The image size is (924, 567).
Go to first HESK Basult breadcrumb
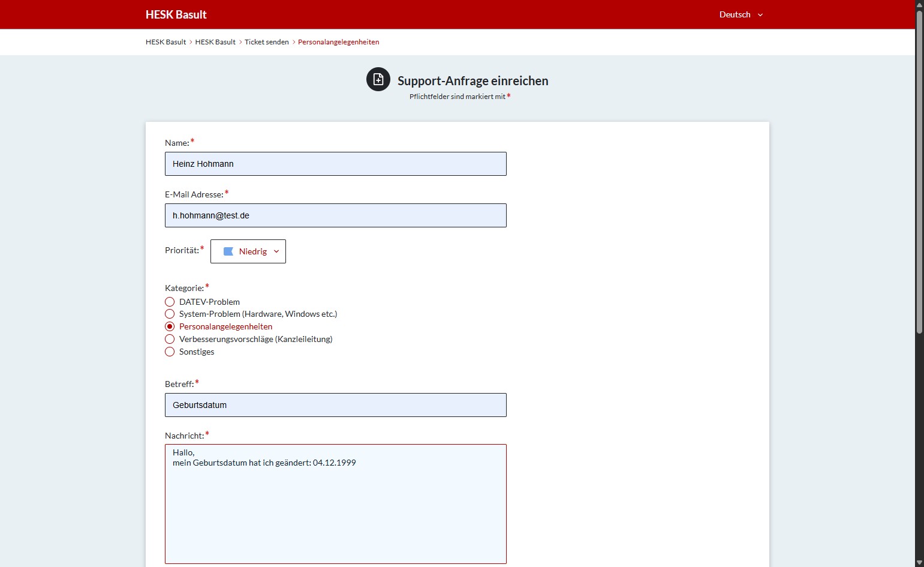[165, 42]
